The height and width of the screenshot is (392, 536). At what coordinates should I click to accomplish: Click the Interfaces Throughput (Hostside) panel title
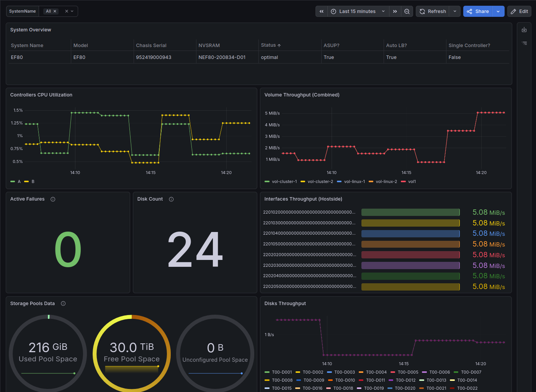click(303, 199)
